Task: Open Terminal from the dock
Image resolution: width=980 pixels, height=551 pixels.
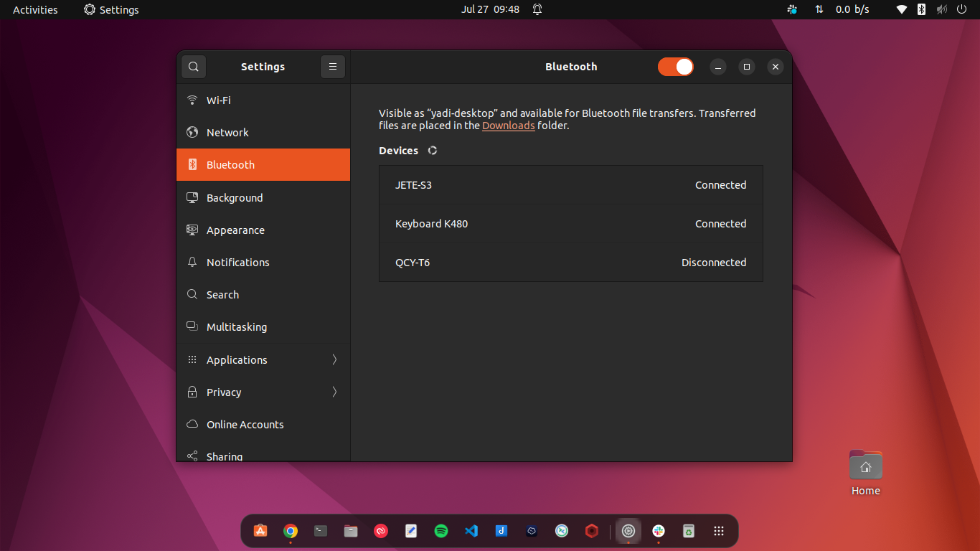Action: point(321,531)
